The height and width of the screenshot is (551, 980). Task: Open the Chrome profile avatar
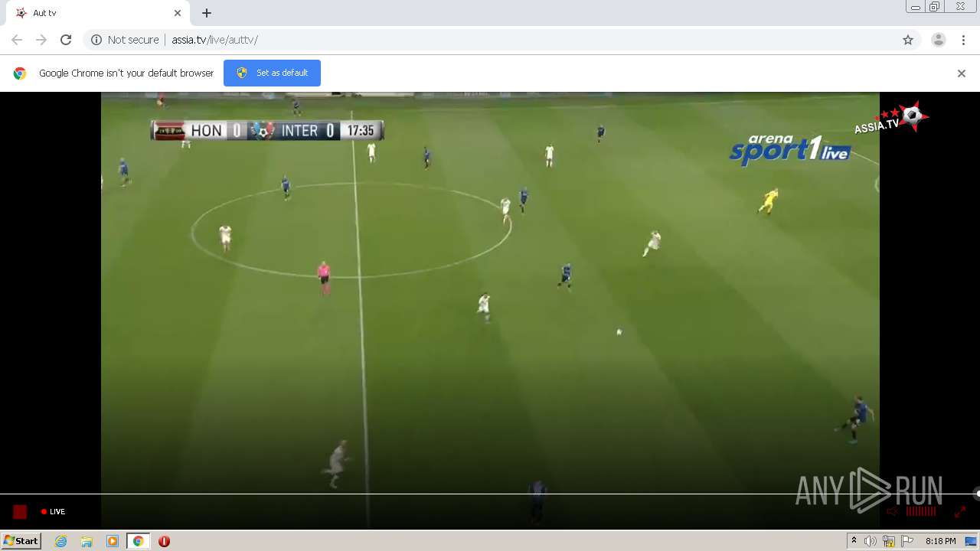click(939, 40)
